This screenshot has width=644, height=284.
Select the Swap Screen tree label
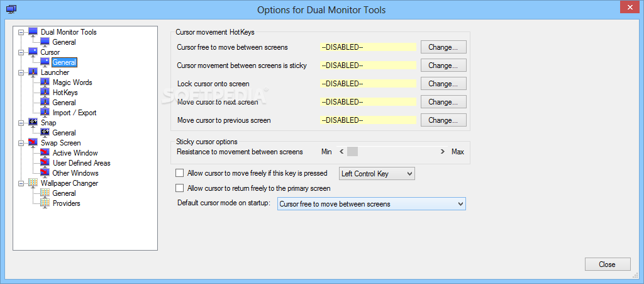coord(60,142)
